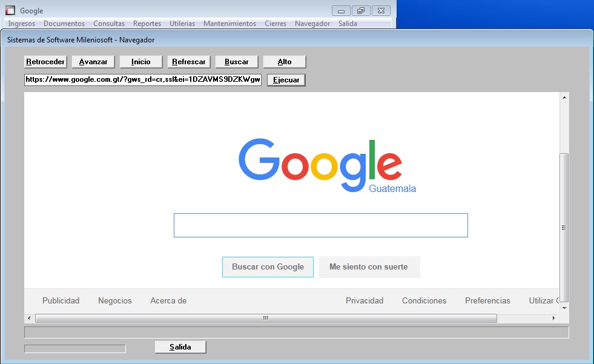Viewport: 594px width, 364px height.
Task: Open the Navegador menu
Action: (312, 24)
